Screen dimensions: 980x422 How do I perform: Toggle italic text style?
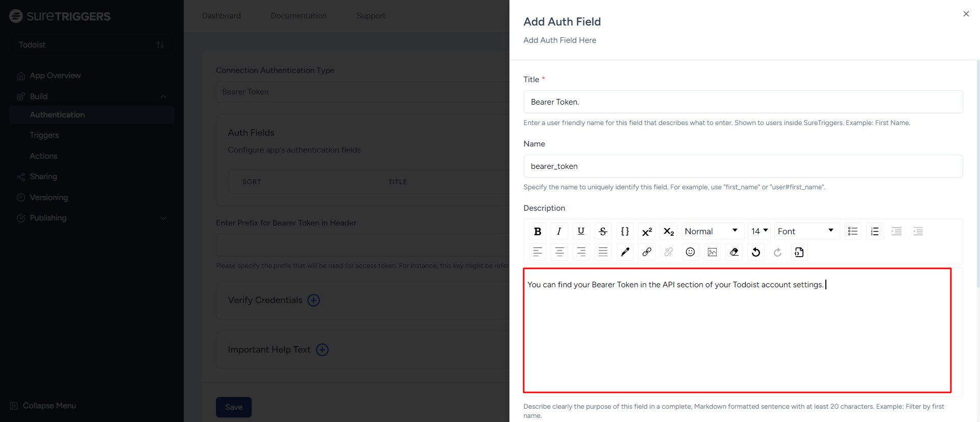559,231
